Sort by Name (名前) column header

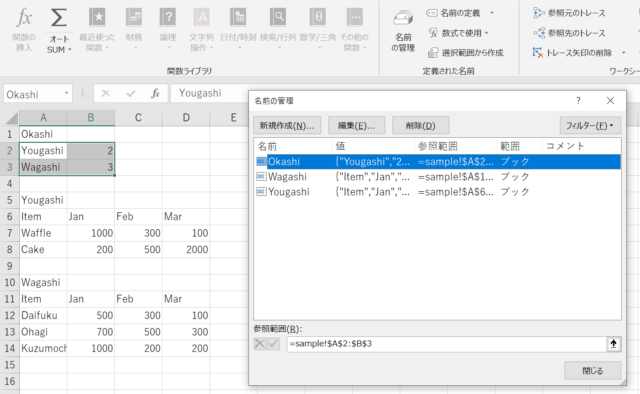click(293, 146)
